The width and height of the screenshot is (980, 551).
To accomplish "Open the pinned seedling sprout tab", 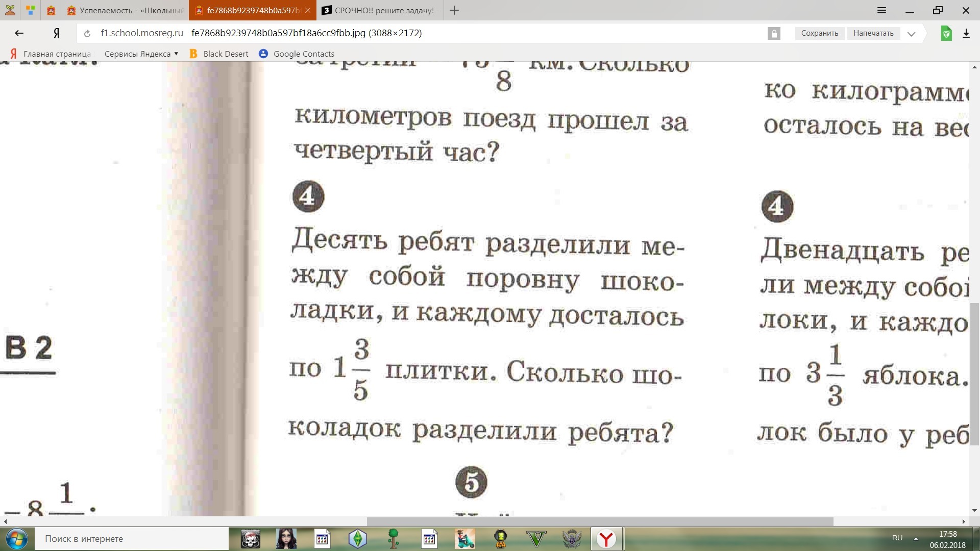I will point(10,10).
